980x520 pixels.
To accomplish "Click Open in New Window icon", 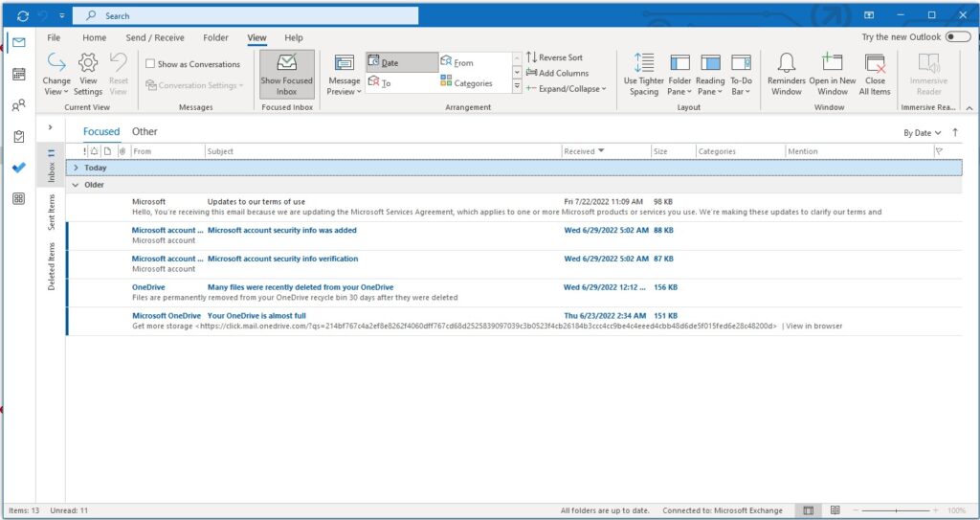I will 832,63.
